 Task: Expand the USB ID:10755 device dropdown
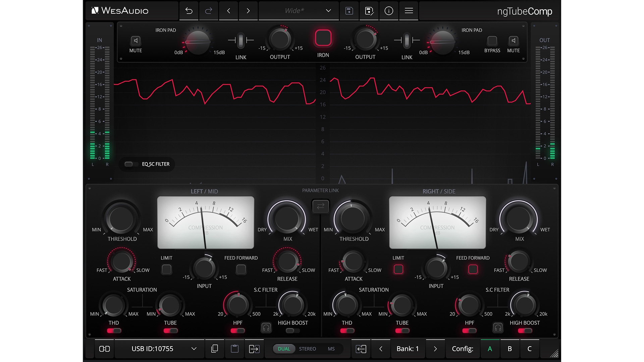[194, 349]
